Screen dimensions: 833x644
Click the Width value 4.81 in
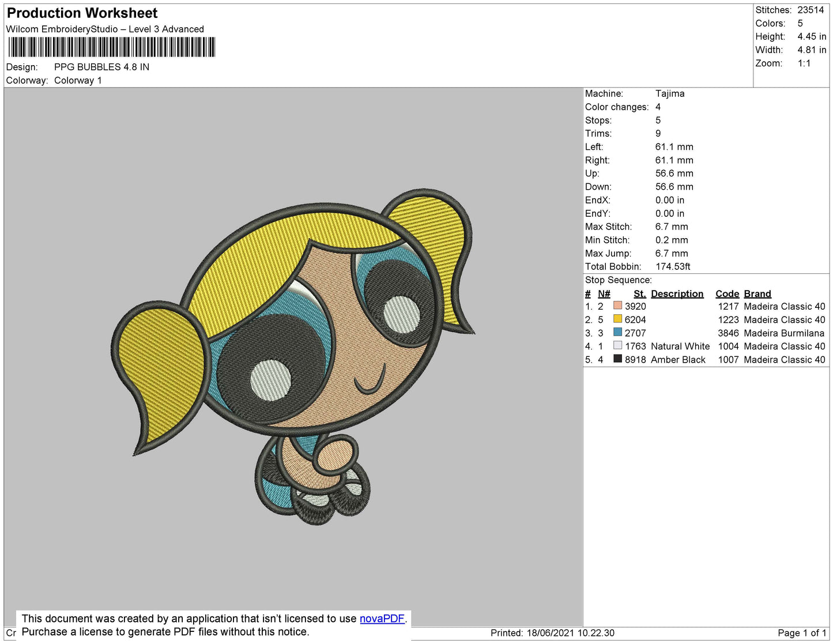[x=812, y=50]
